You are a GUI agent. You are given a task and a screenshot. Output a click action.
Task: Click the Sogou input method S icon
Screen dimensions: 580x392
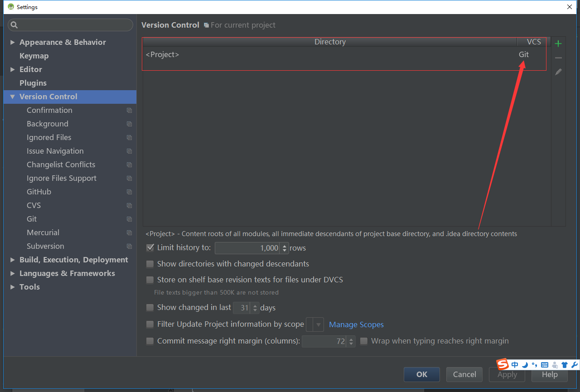[x=503, y=364]
